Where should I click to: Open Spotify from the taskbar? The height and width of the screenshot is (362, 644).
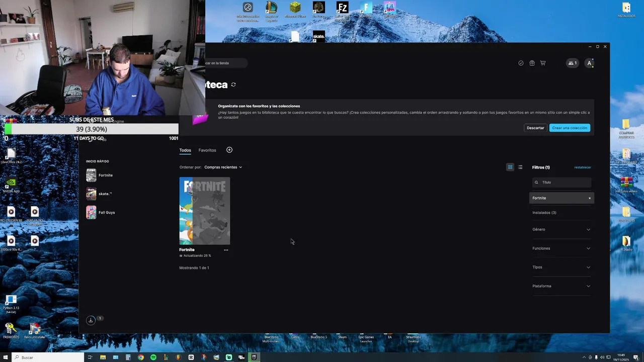153,357
